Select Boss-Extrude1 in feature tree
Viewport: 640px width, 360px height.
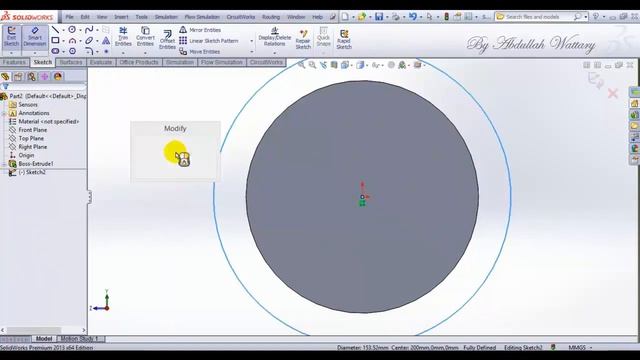(x=36, y=164)
